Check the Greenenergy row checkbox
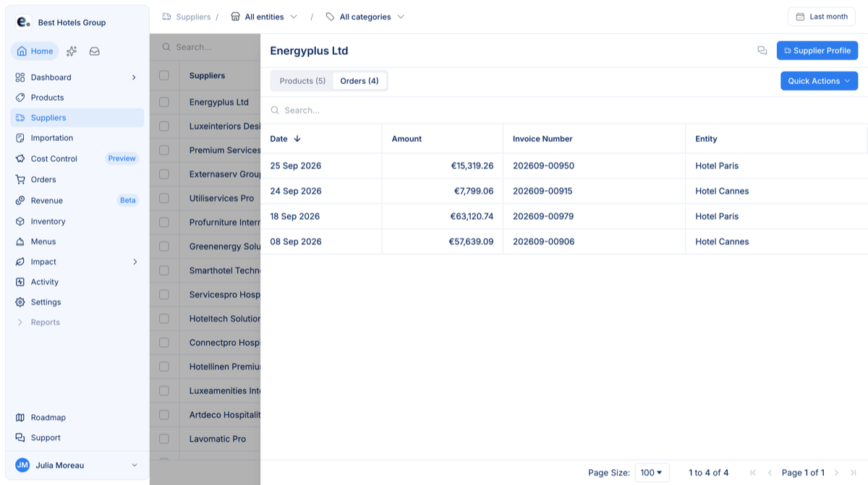The image size is (868, 485). 164,246
